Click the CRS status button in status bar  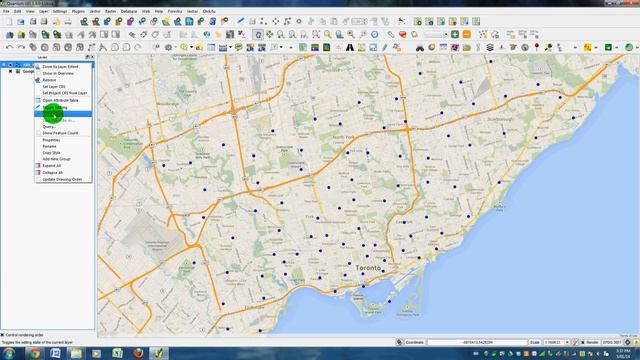[x=627, y=342]
